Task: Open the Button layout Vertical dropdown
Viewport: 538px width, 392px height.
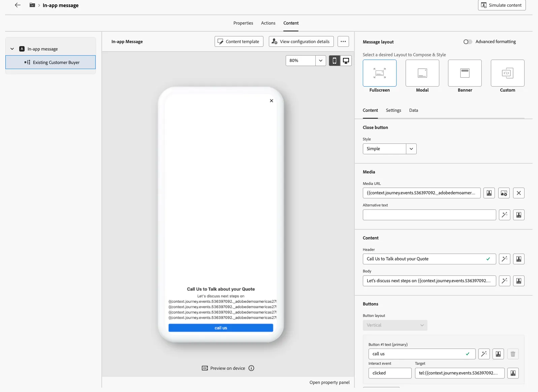Action: (395, 325)
